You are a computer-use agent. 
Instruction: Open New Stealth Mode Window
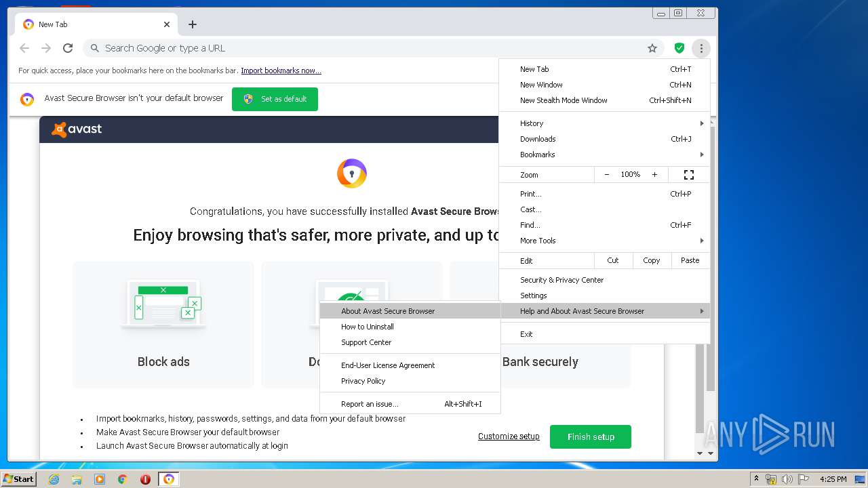(x=604, y=100)
